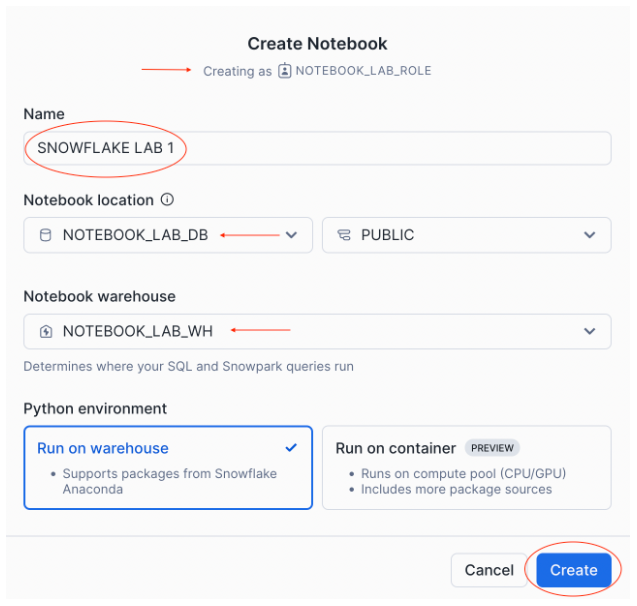Click the database icon in NOTEBOOK_LAB_DB field

[x=45, y=236]
